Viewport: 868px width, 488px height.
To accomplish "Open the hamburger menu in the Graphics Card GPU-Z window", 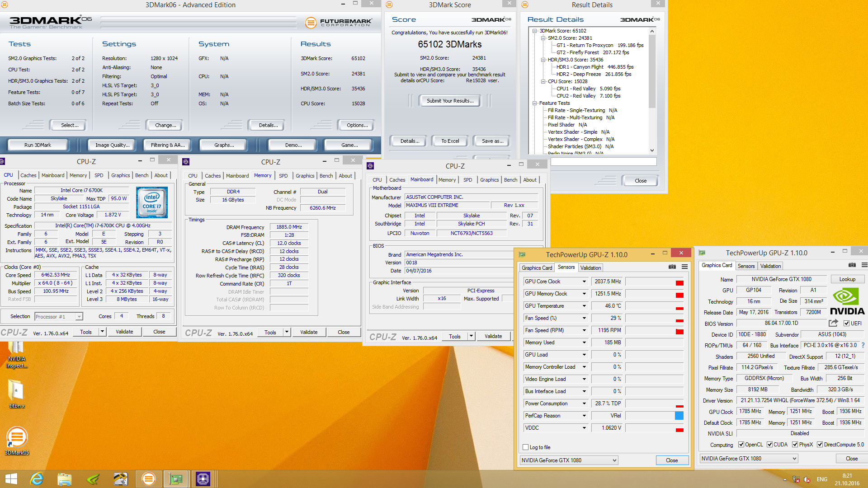I will click(x=864, y=265).
